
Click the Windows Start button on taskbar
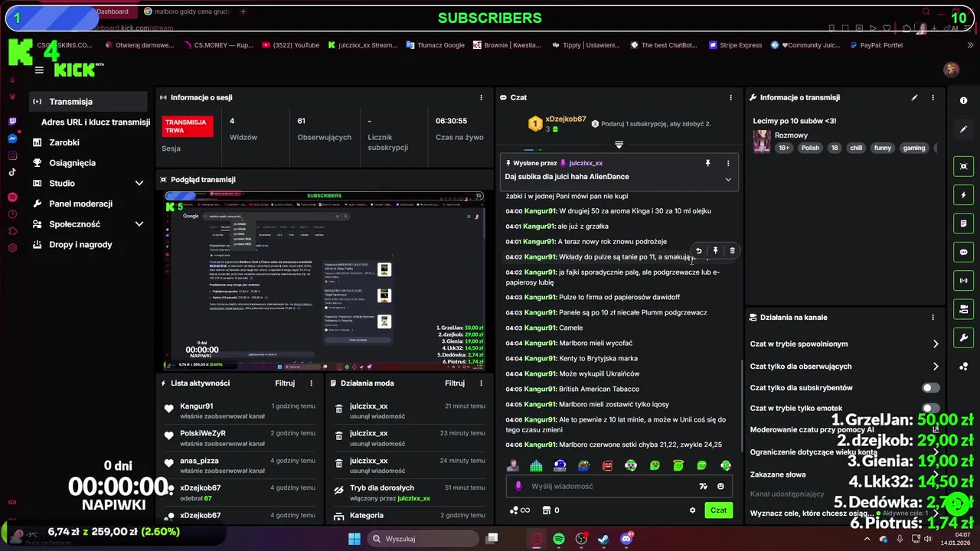pyautogui.click(x=354, y=539)
